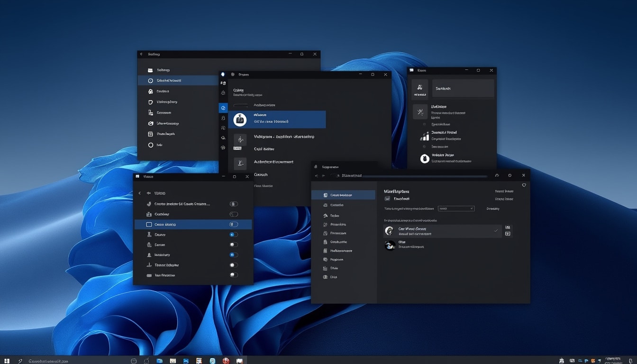Click the bar chart icon in the top-right window
637x364 pixels.
[425, 136]
